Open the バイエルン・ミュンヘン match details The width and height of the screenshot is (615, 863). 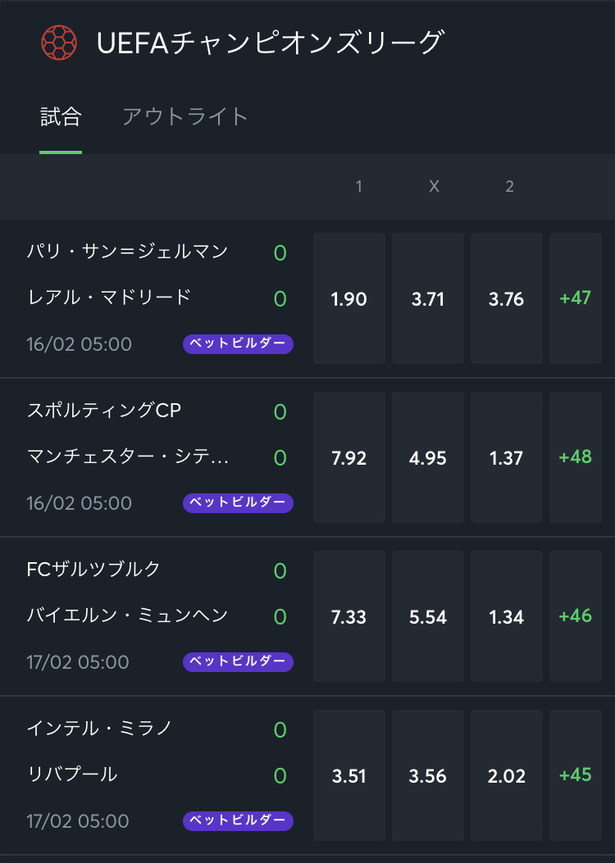[127, 615]
